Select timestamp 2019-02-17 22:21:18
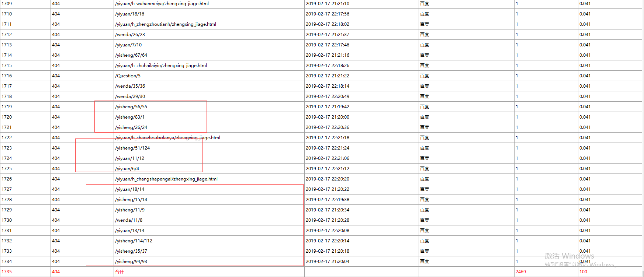Screen dimensions: 644x277 [x=328, y=138]
